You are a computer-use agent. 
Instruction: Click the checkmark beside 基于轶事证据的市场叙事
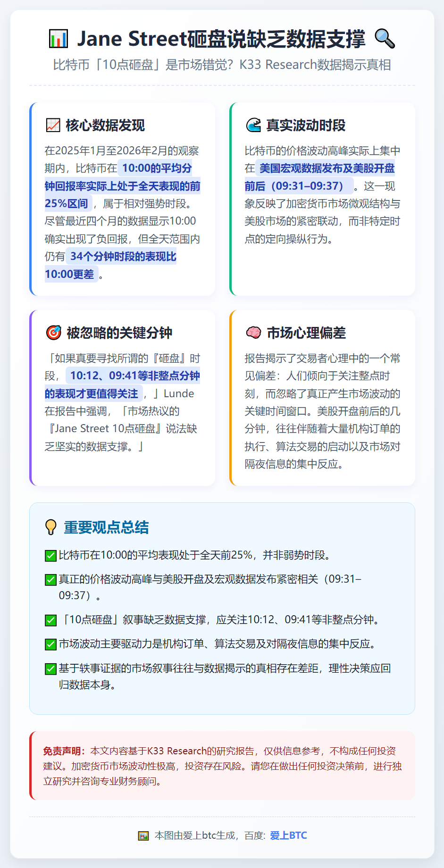tap(50, 669)
